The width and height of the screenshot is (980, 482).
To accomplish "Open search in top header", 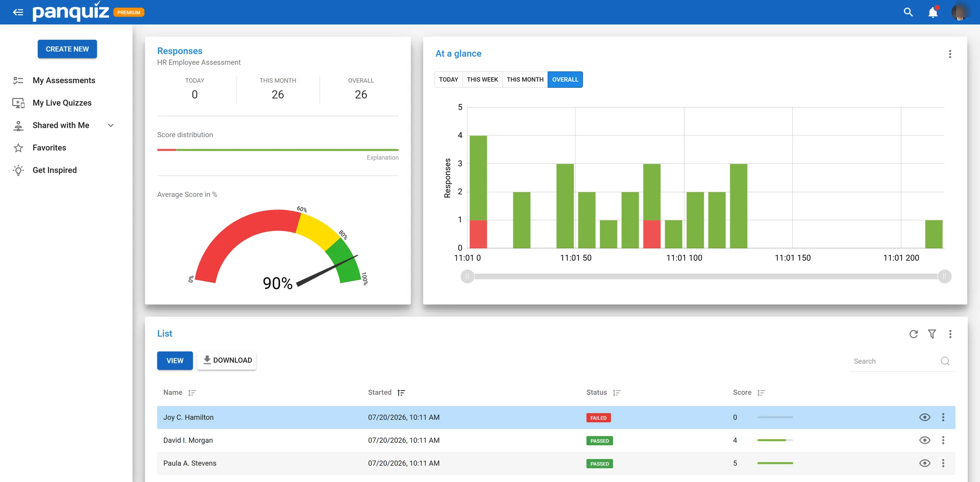I will (908, 12).
